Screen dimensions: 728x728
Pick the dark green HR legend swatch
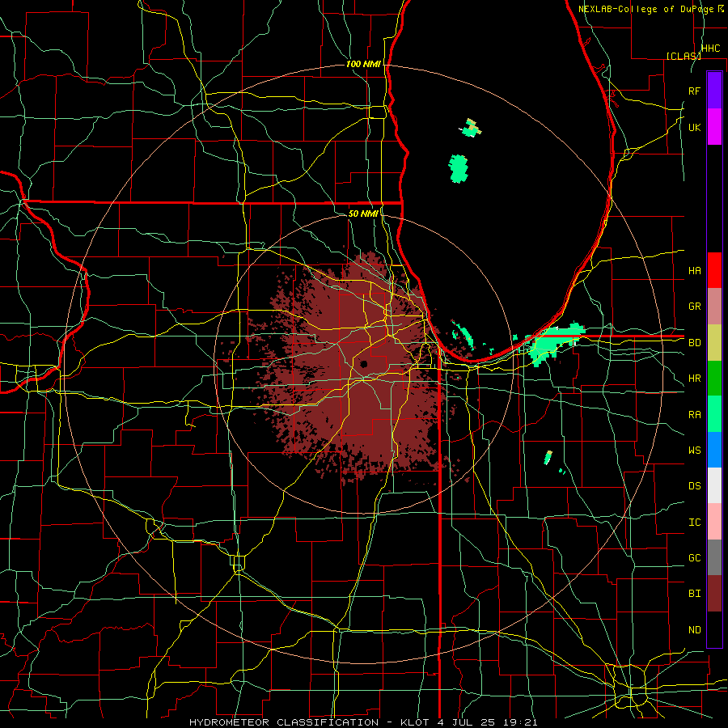point(714,379)
